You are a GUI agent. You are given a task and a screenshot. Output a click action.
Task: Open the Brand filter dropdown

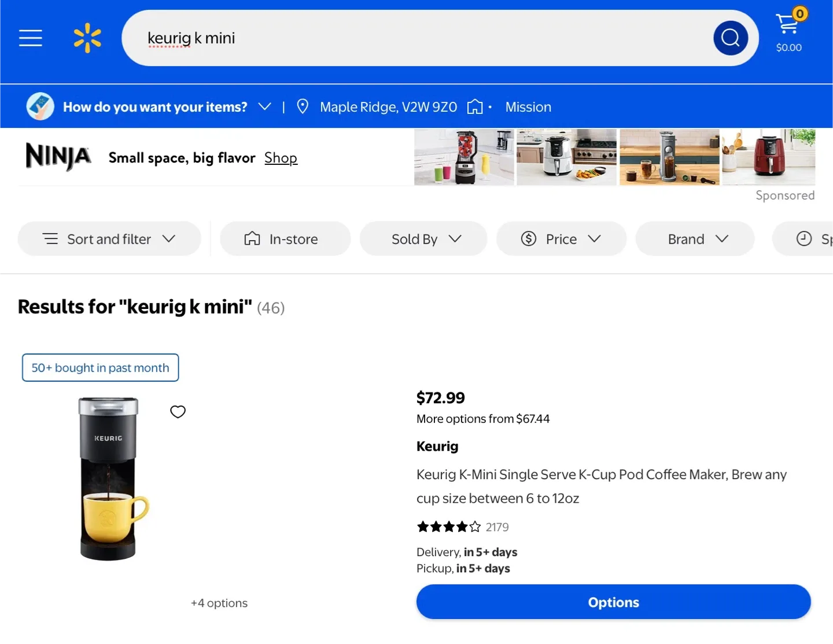tap(695, 239)
